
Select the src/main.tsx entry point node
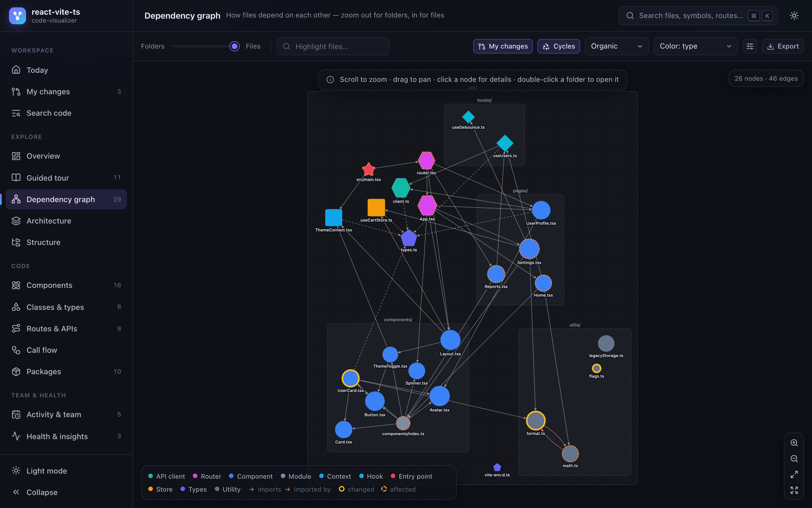coord(369,169)
